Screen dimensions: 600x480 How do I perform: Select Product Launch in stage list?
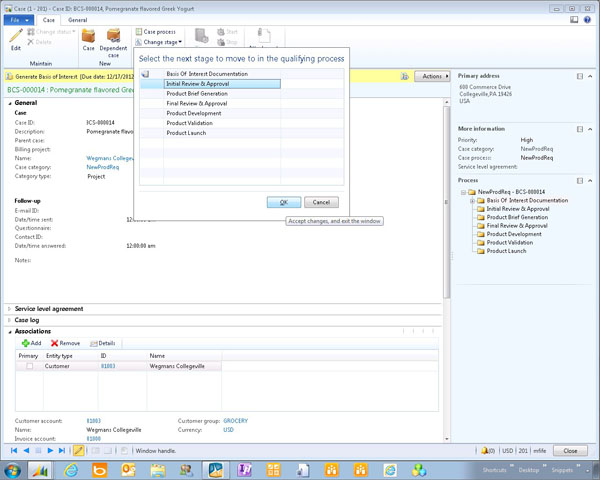pos(241,133)
